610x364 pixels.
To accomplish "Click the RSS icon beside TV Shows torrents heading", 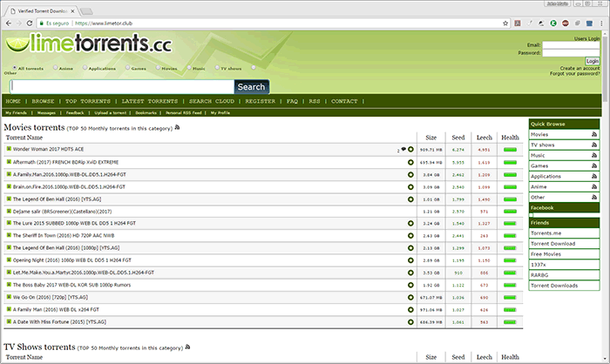I will coord(187,347).
